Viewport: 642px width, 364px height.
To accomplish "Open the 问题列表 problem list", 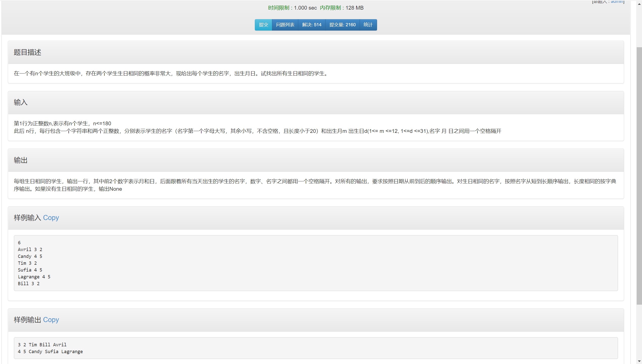I will tap(285, 25).
